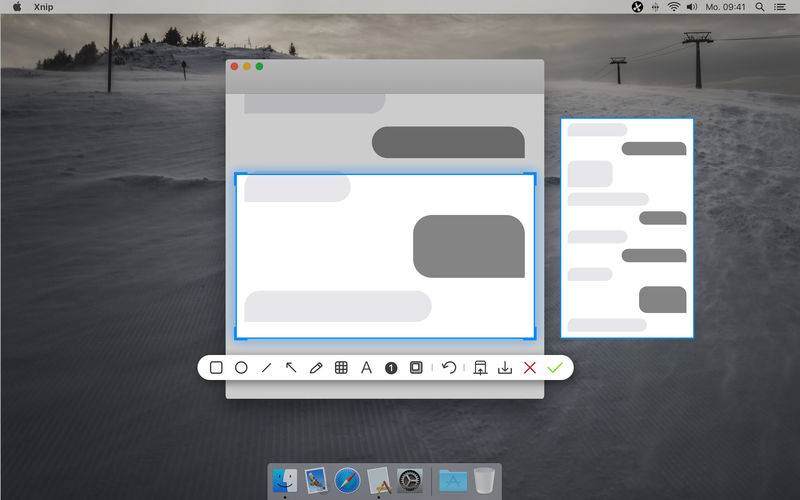This screenshot has width=800, height=500.
Task: Open Notification Center list icon
Action: [x=780, y=7]
